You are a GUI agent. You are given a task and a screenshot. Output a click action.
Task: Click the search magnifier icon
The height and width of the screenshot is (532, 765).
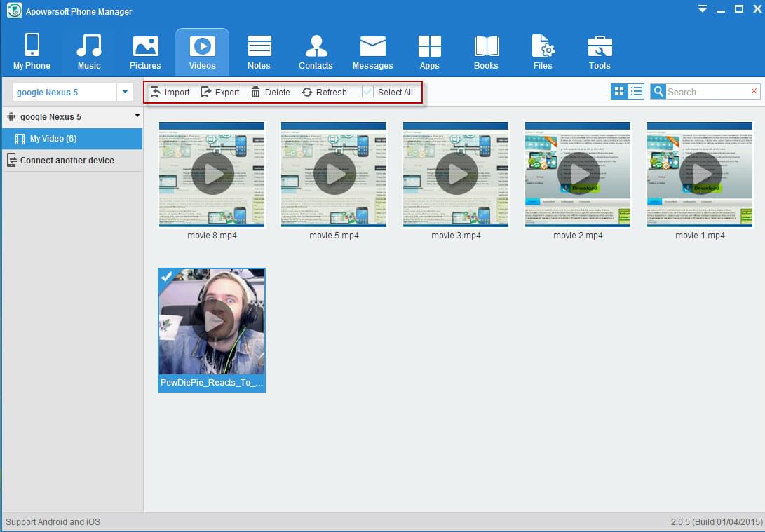pos(658,92)
